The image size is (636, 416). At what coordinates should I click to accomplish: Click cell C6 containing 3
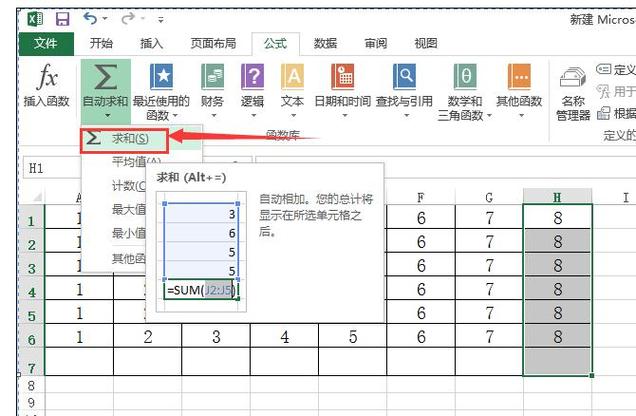click(x=216, y=337)
